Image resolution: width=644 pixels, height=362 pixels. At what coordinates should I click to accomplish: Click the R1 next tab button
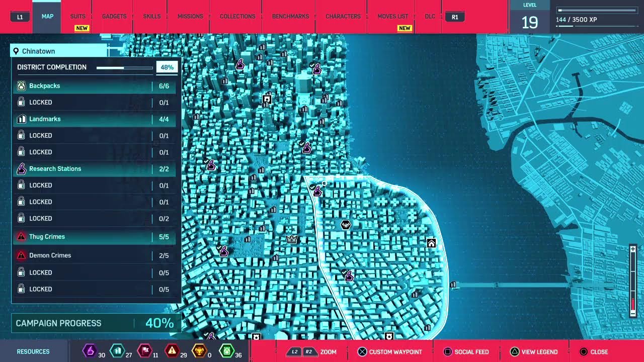[x=455, y=17]
